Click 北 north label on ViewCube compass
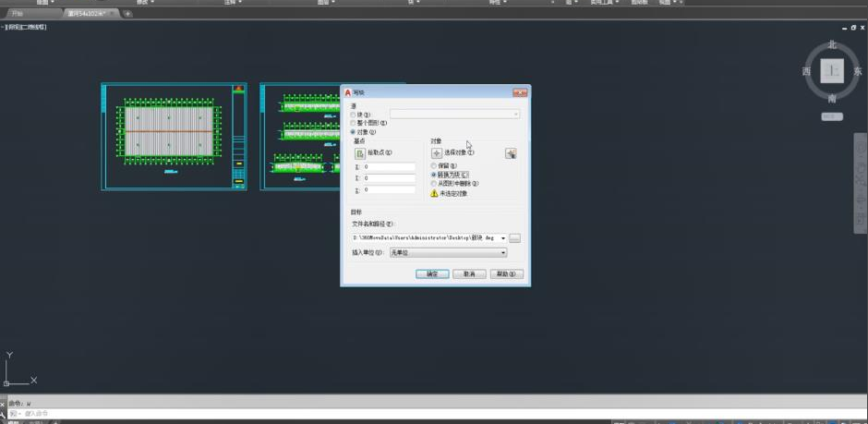 [x=832, y=45]
